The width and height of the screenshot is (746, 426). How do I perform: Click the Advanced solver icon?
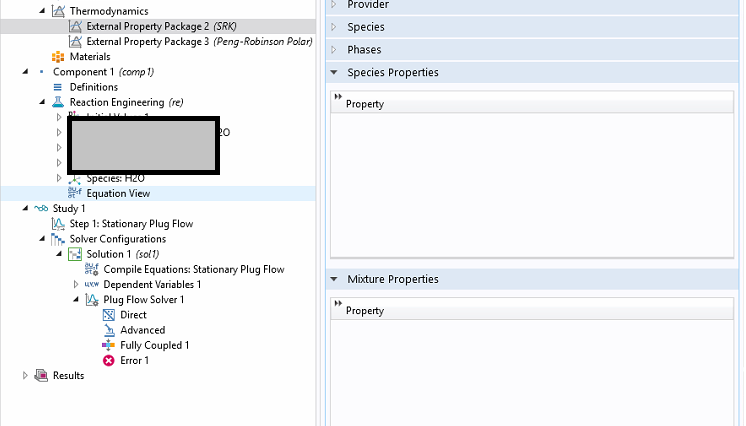(x=109, y=330)
